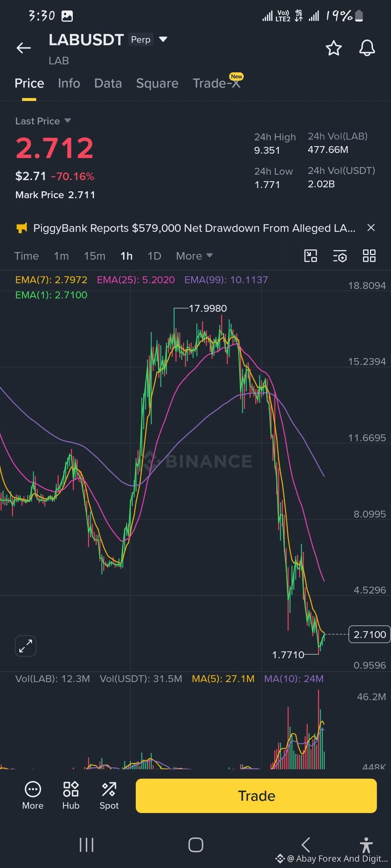Tap the back arrow icon
Viewport: 391px width, 868px height.
24,48
